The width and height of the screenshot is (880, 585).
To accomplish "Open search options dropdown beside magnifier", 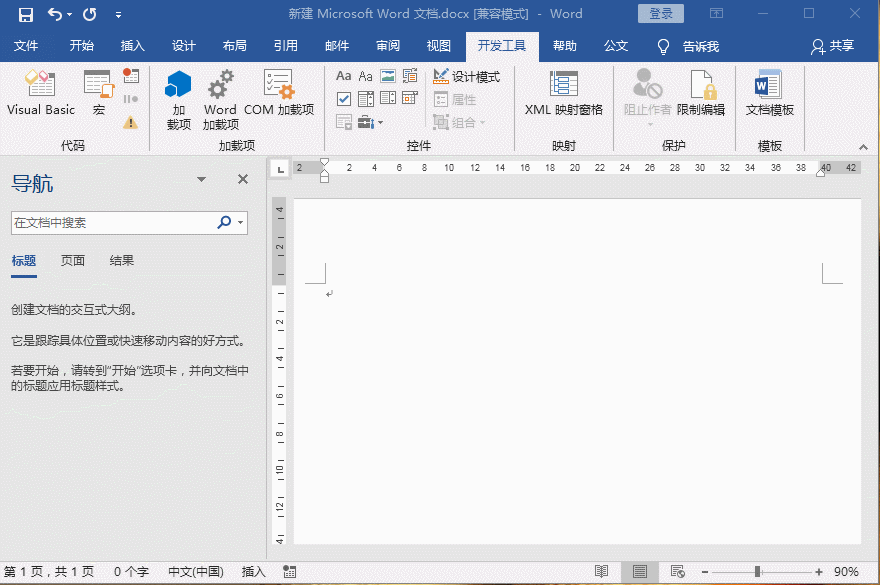I will 241,223.
